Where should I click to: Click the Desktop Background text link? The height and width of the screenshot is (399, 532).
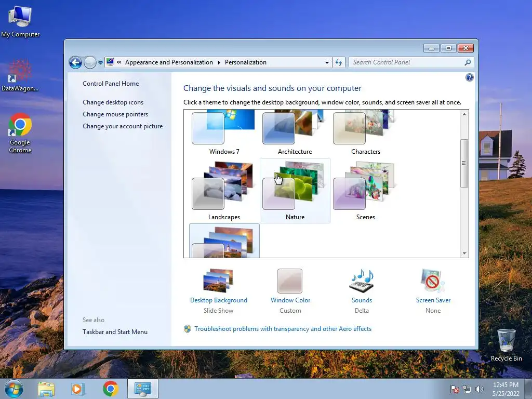[x=219, y=300]
